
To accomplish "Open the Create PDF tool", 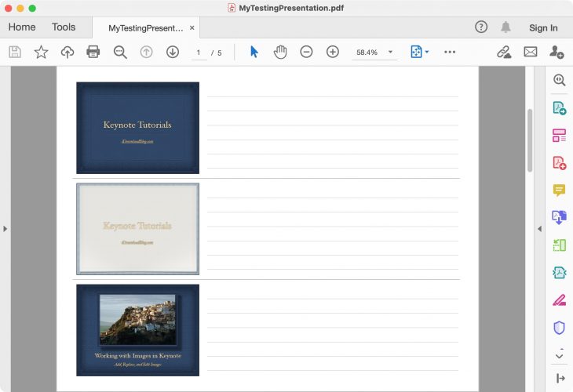I will coord(559,163).
